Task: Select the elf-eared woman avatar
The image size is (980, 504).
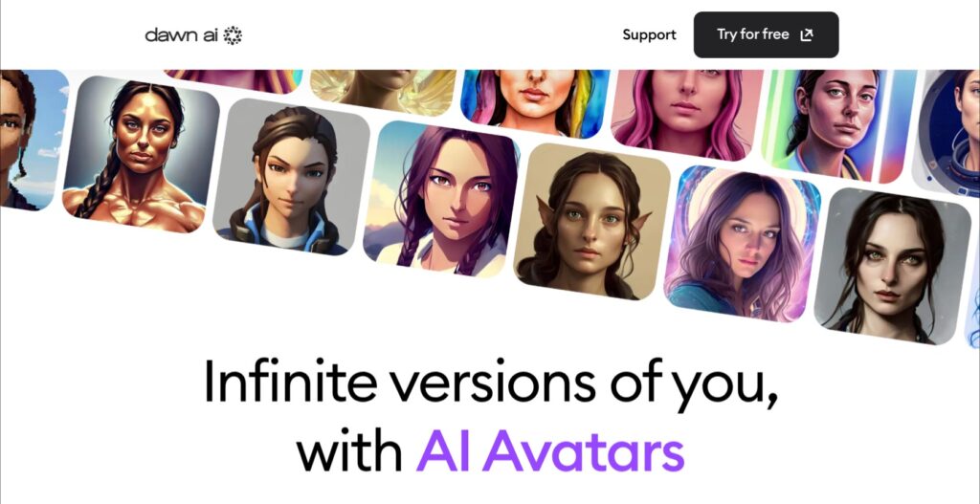Action: pyautogui.click(x=591, y=222)
